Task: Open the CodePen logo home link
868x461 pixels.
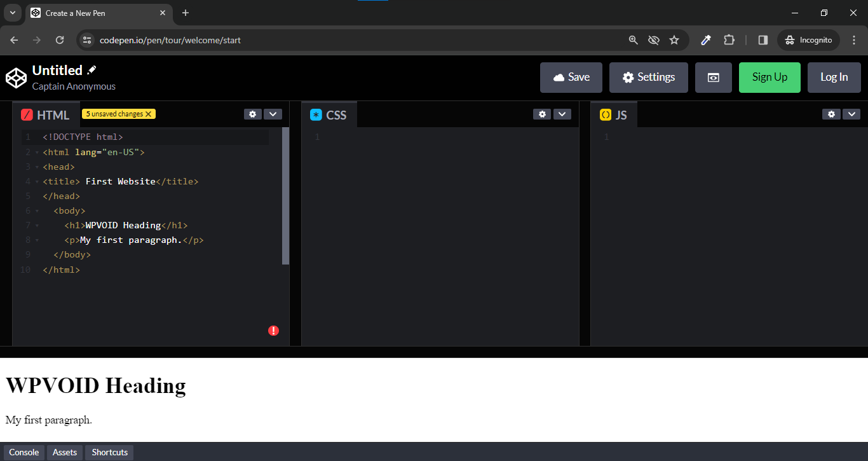Action: pos(16,78)
